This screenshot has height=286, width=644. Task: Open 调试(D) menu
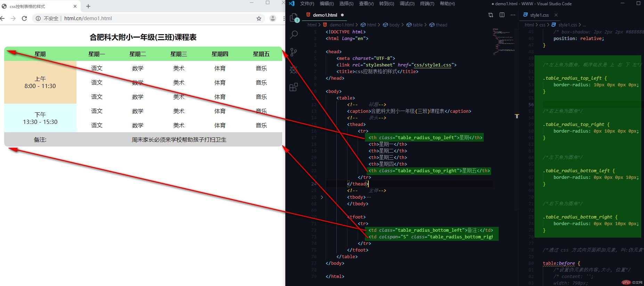(x=407, y=3)
